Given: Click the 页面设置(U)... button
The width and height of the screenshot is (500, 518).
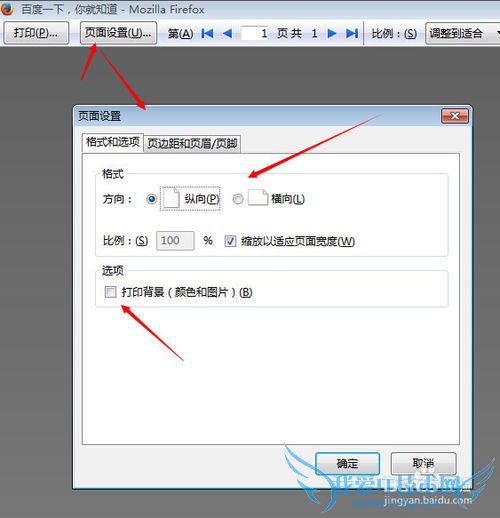Looking at the screenshot, I should pos(118,33).
